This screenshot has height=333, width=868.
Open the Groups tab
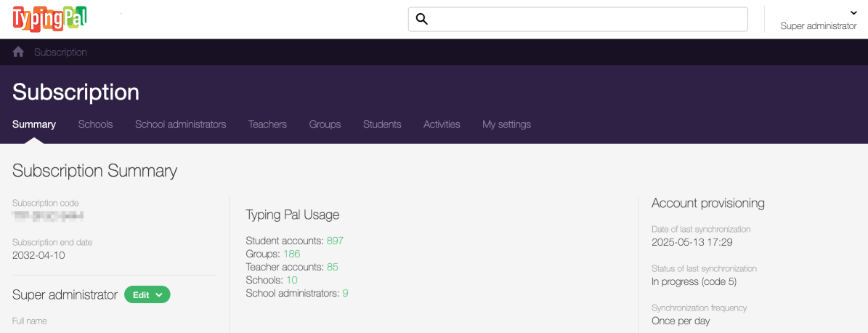point(325,124)
